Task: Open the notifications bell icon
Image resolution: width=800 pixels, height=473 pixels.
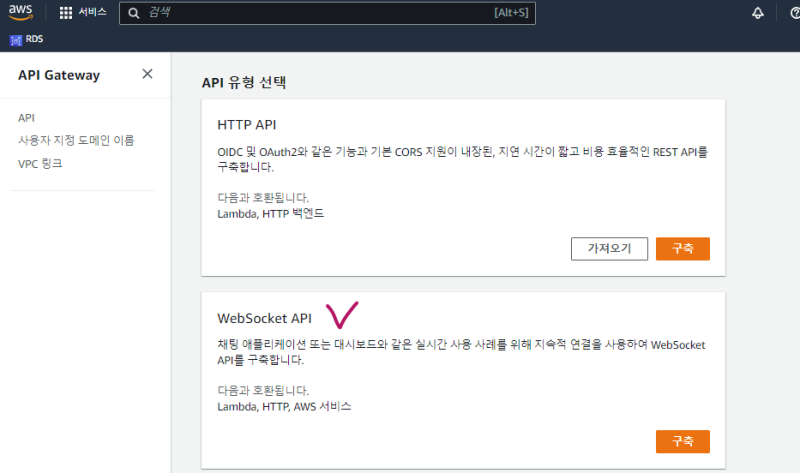Action: click(x=758, y=13)
